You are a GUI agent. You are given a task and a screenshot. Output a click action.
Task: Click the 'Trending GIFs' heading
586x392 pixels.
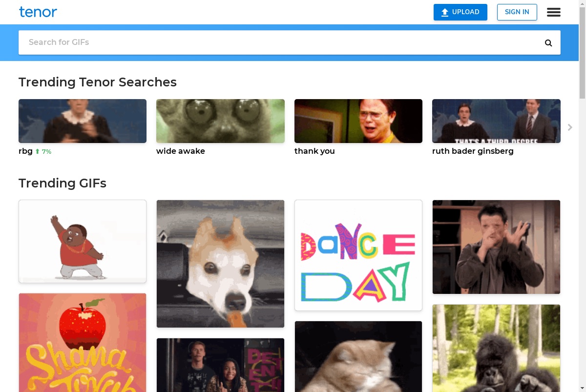pos(63,183)
